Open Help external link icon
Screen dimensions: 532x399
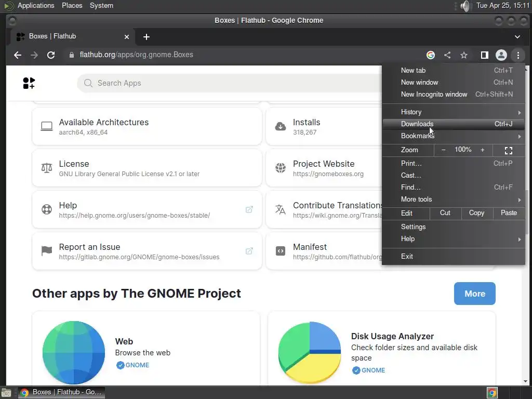249,209
